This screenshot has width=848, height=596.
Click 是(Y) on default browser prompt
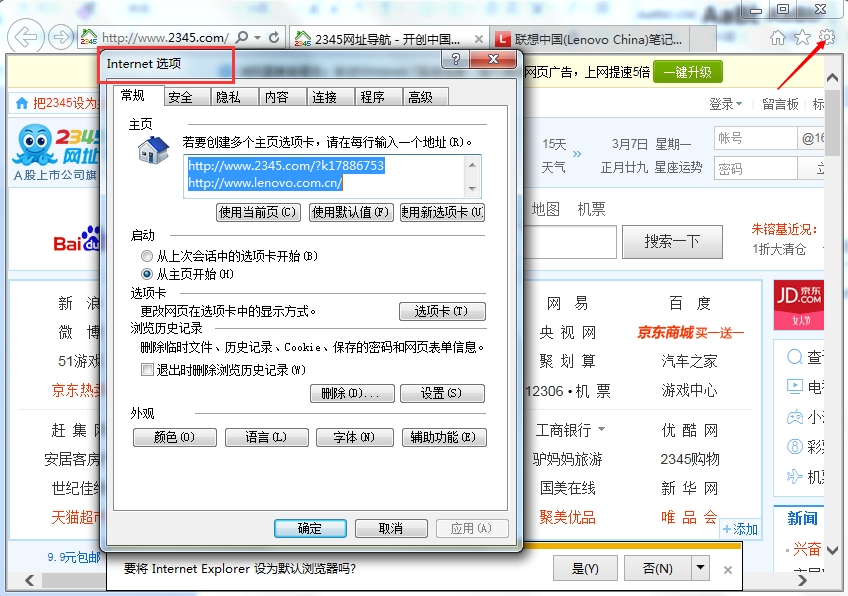pyautogui.click(x=585, y=568)
